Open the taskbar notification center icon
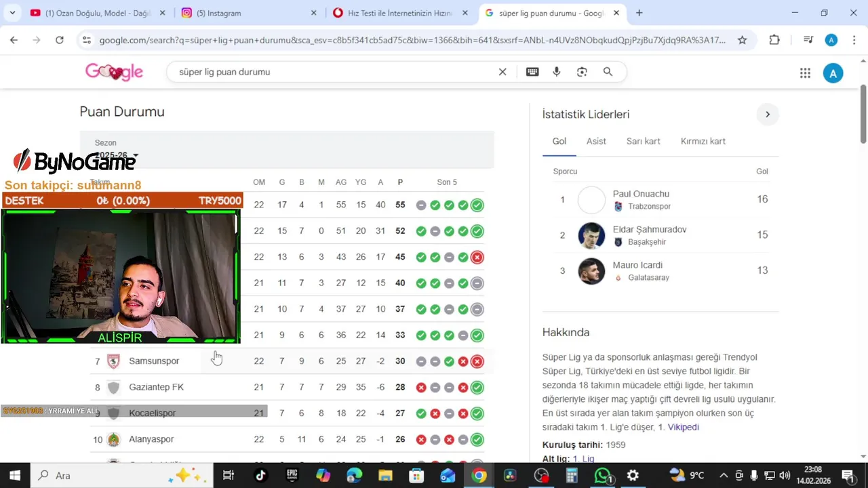Image resolution: width=868 pixels, height=488 pixels. [848, 475]
